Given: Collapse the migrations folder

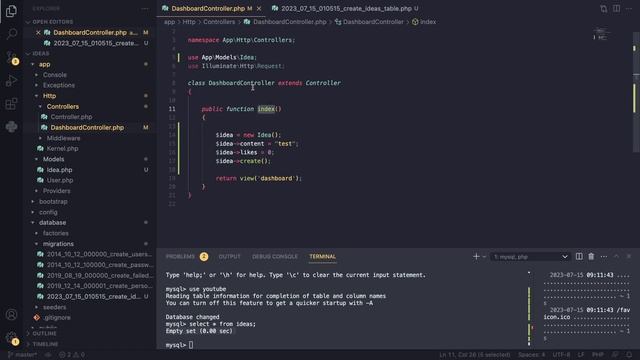Looking at the screenshot, I should pos(58,244).
